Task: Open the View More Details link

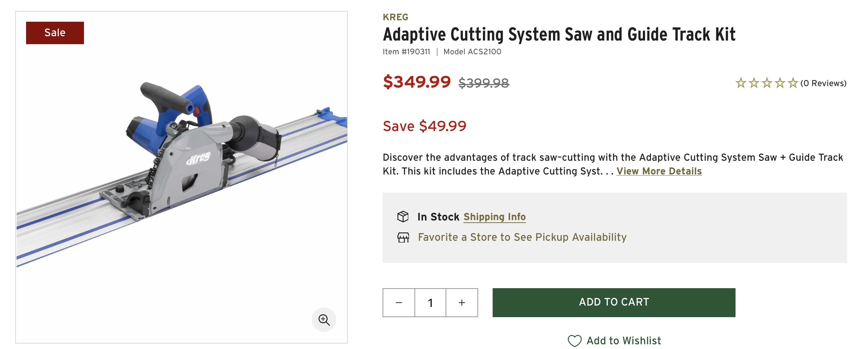Action: pos(659,171)
